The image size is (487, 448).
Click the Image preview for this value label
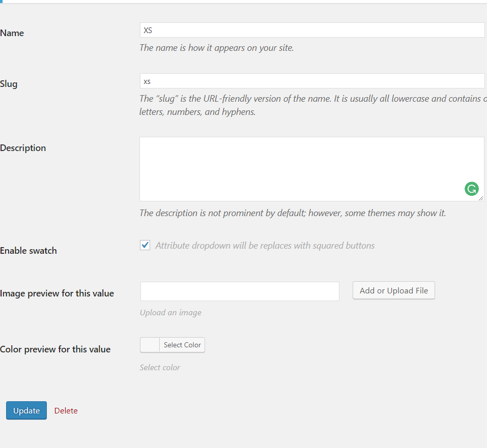57,293
